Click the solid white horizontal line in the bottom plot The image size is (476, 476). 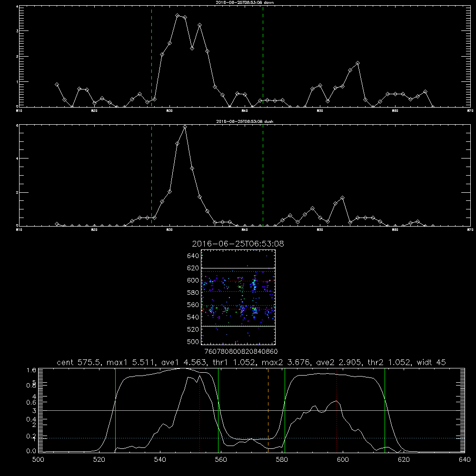[251, 410]
